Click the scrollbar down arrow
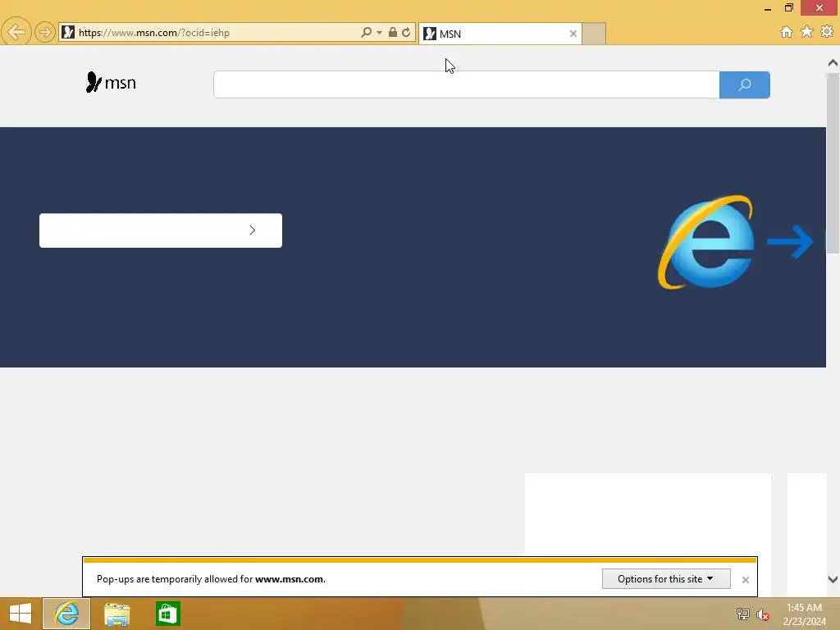The image size is (840, 630). click(x=833, y=579)
